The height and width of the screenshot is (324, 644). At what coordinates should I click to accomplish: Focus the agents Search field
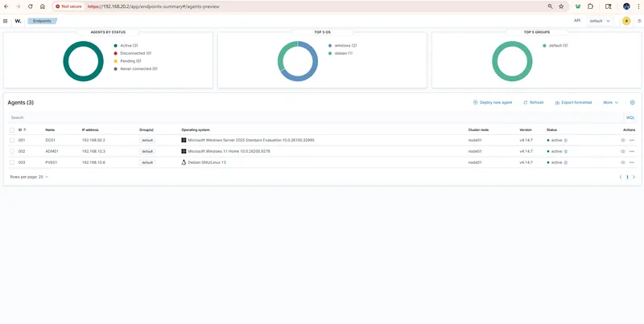316,117
